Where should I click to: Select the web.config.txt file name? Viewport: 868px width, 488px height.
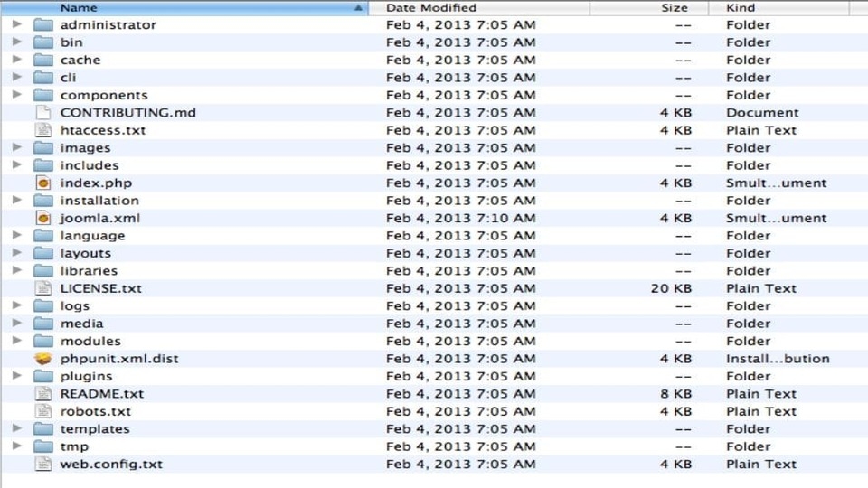(x=111, y=465)
